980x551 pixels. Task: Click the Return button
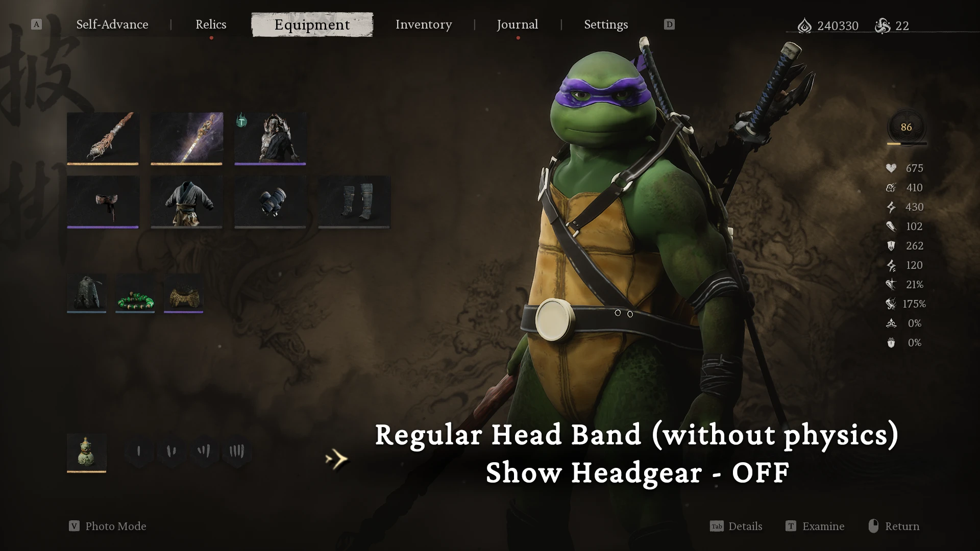coord(894,526)
